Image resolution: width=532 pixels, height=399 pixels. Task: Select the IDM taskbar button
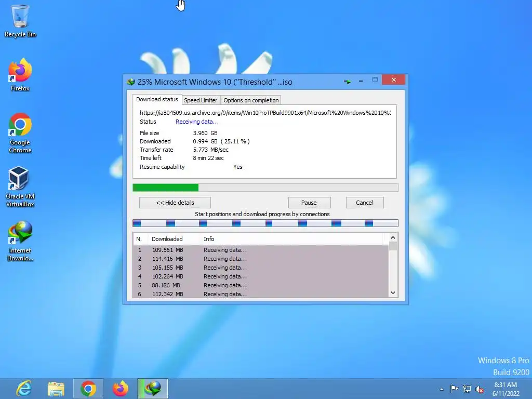[x=153, y=389]
